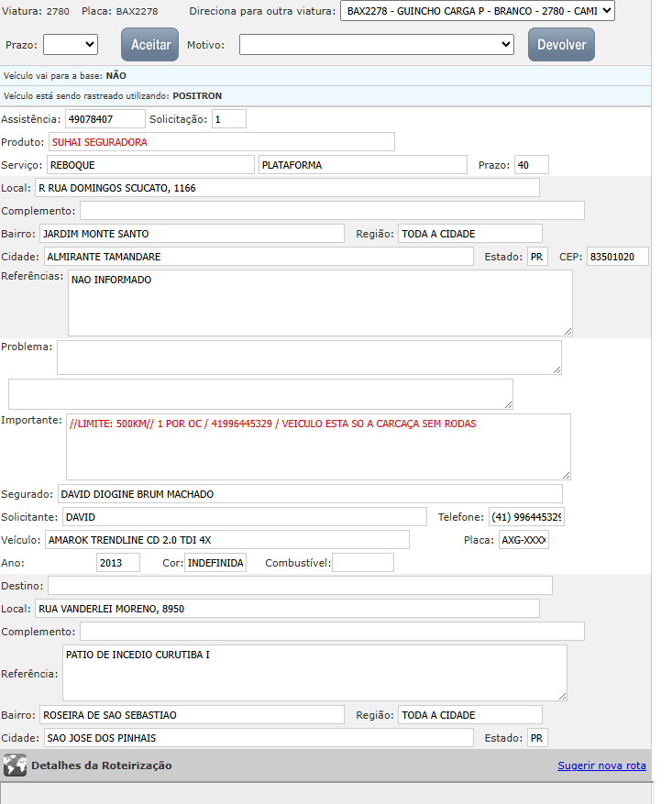Screen dimensions: 672x804
Task: Click the Solicitante field DAVID
Action: [245, 517]
